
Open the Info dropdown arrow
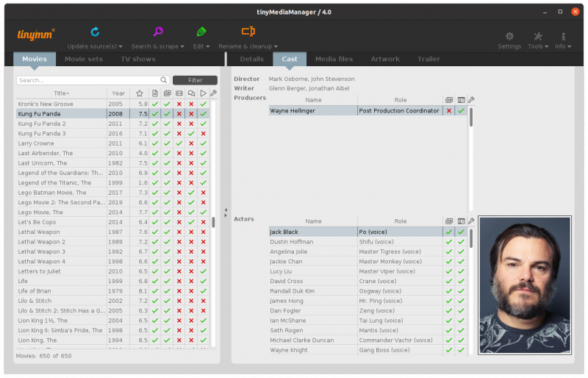(569, 46)
